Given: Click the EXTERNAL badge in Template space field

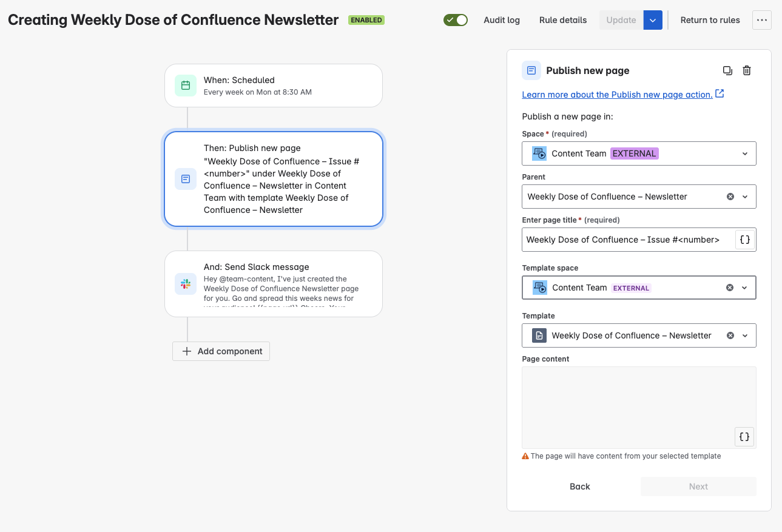Looking at the screenshot, I should tap(631, 288).
